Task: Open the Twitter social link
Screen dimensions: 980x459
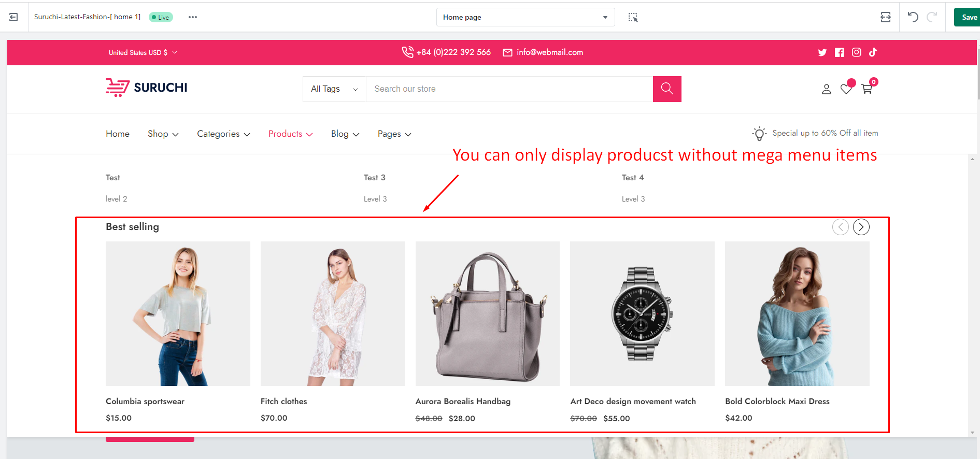Action: pos(822,52)
